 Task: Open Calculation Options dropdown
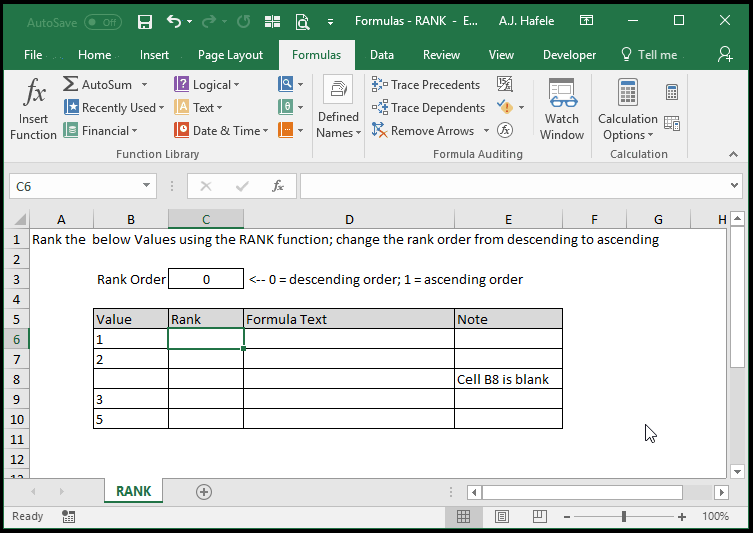coord(628,109)
